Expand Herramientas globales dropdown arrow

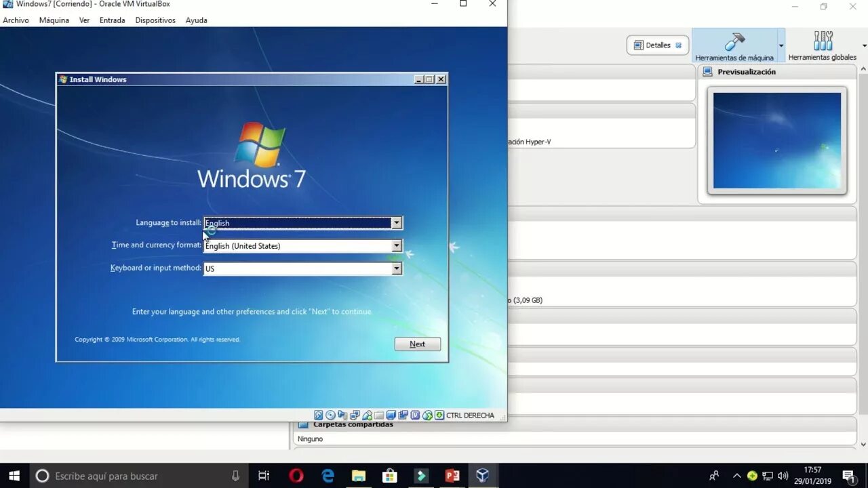[x=864, y=45]
